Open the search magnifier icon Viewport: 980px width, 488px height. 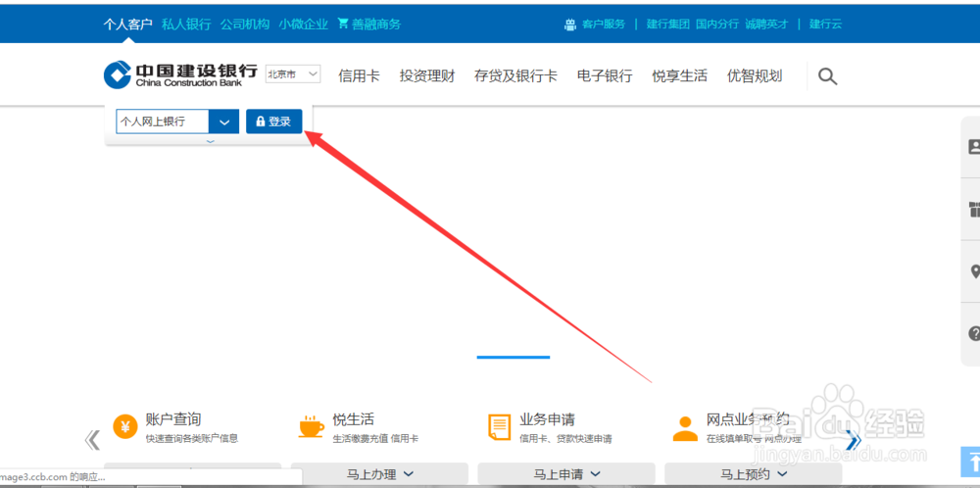[827, 76]
